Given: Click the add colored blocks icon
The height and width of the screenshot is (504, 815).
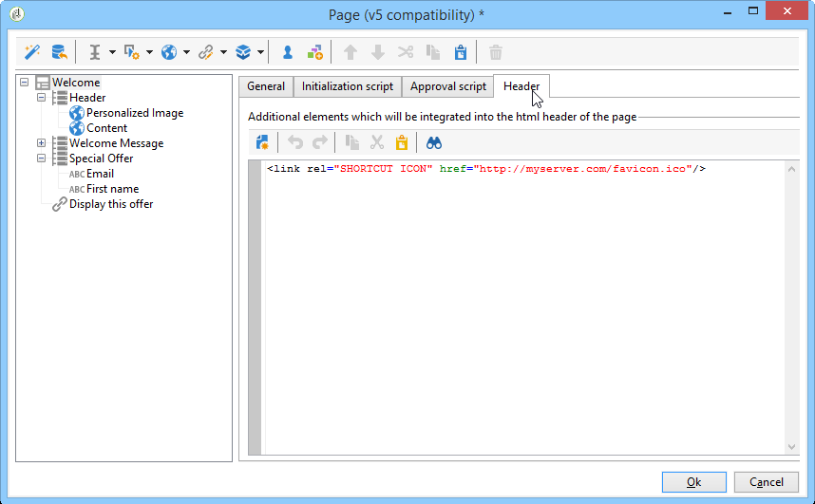Looking at the screenshot, I should (315, 52).
